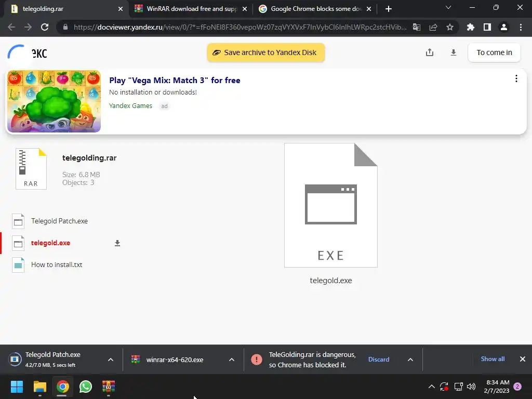Open WinRAR from taskbar
532x399 pixels.
(x=109, y=387)
